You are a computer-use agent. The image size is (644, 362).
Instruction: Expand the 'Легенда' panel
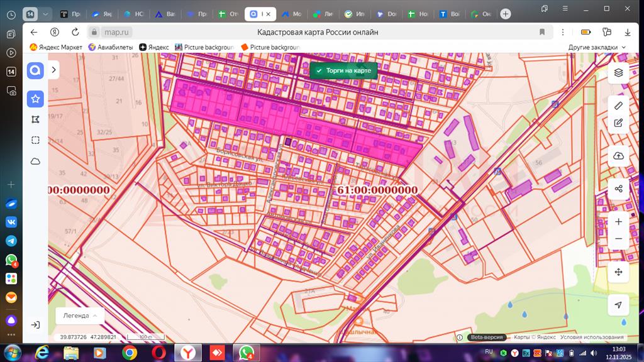point(80,315)
